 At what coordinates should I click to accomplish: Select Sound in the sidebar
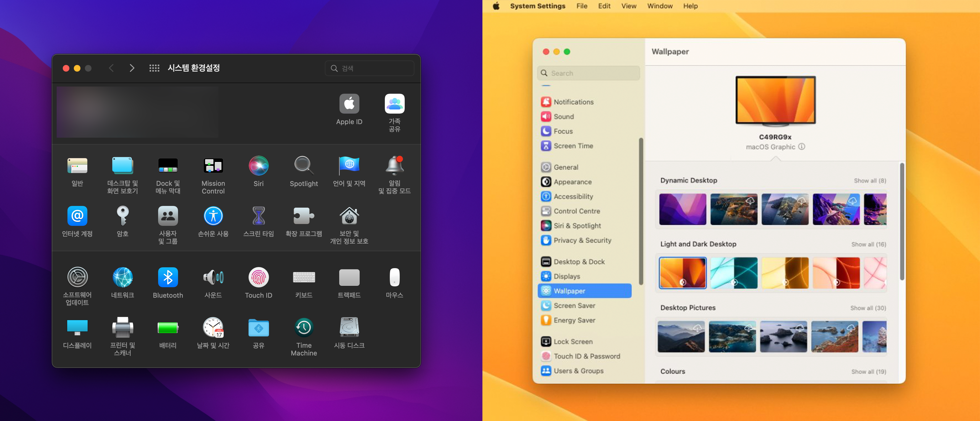click(584, 116)
